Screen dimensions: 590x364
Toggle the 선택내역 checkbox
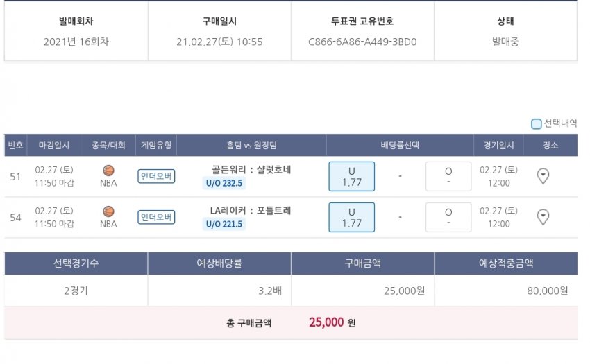537,124
